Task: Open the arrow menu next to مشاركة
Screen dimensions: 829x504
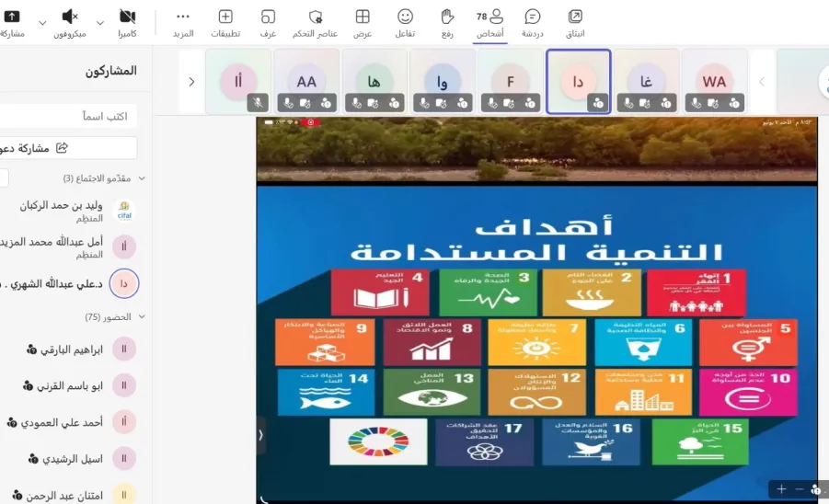Action: [x=42, y=23]
